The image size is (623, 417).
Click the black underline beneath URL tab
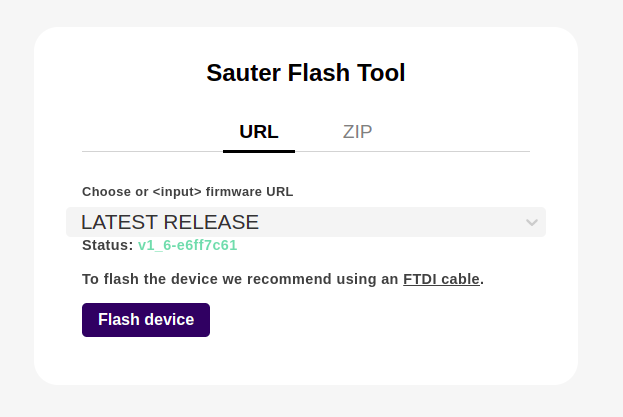click(x=258, y=150)
